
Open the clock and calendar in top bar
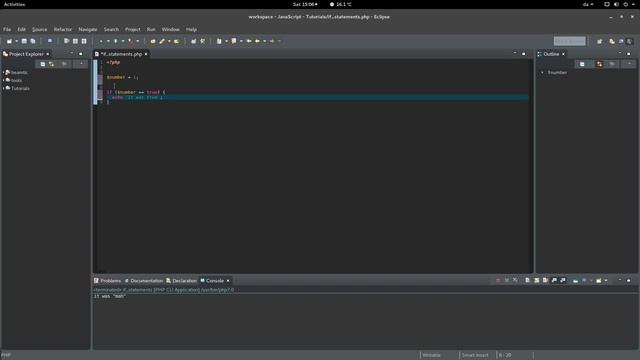pos(305,4)
